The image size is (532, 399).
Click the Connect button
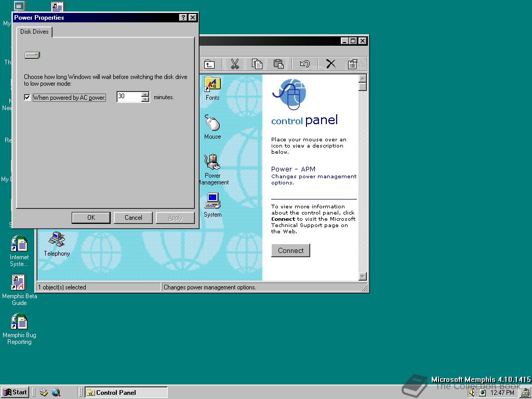click(290, 250)
